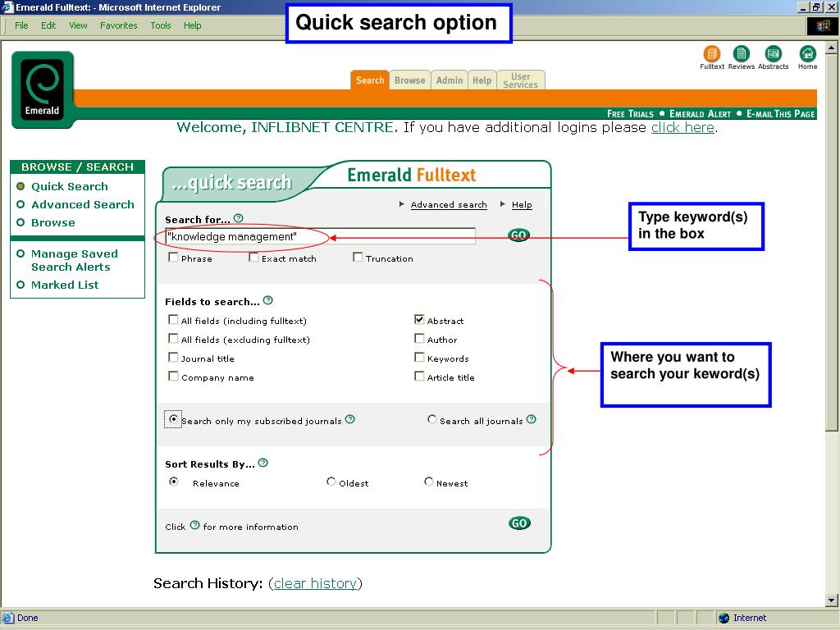Click the help icon beside Search for
This screenshot has height=630, width=840.
(239, 218)
